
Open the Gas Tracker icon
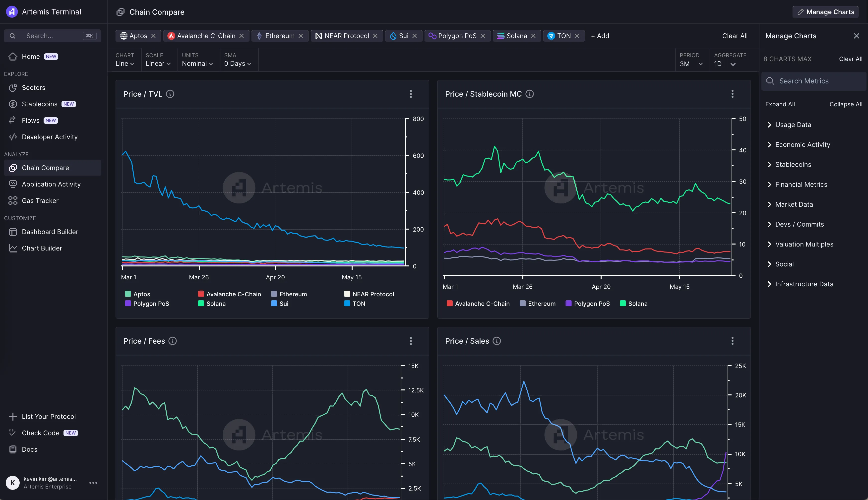[13, 200]
